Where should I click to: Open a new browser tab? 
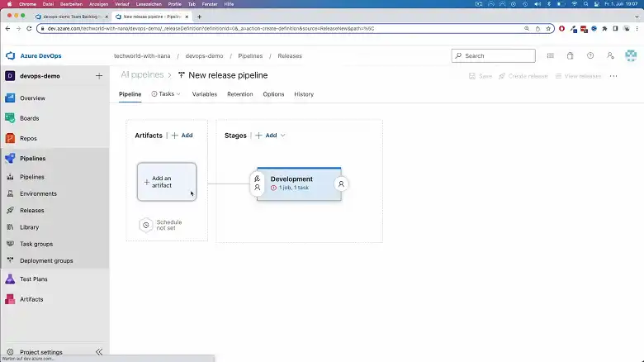coord(199,17)
